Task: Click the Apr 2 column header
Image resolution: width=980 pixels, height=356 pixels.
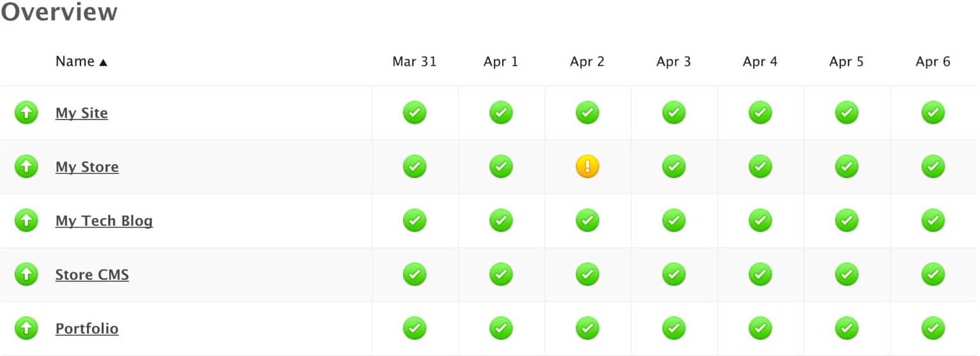Action: [x=587, y=62]
